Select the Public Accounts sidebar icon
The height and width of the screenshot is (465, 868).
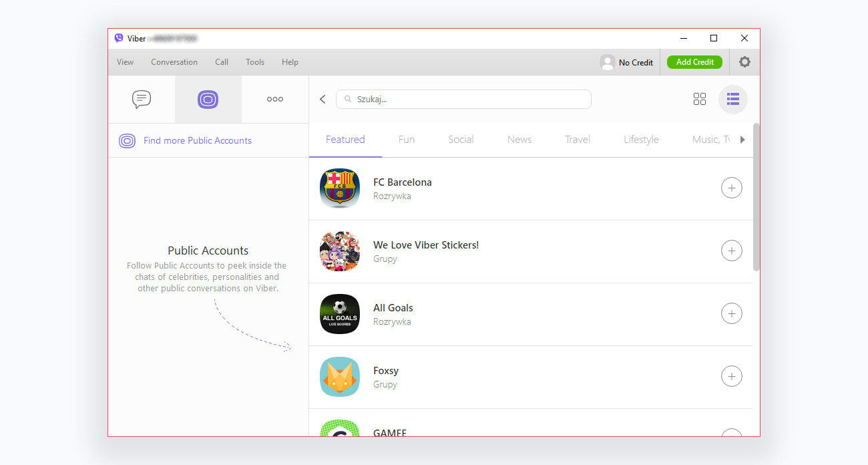click(x=208, y=99)
